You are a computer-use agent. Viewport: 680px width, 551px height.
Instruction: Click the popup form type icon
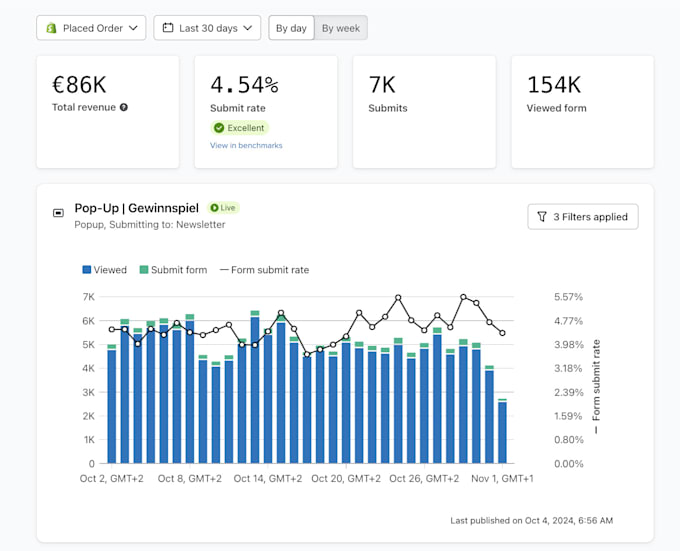tap(58, 213)
